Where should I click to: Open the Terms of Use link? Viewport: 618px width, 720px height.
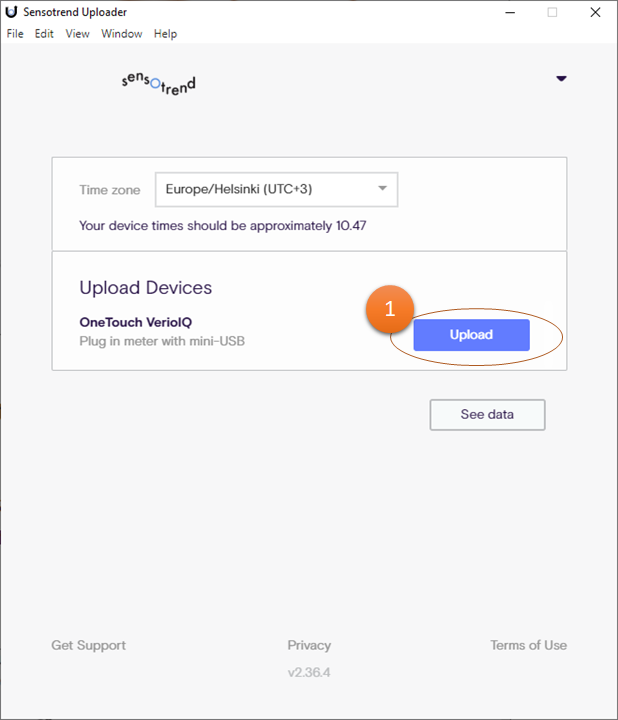528,645
